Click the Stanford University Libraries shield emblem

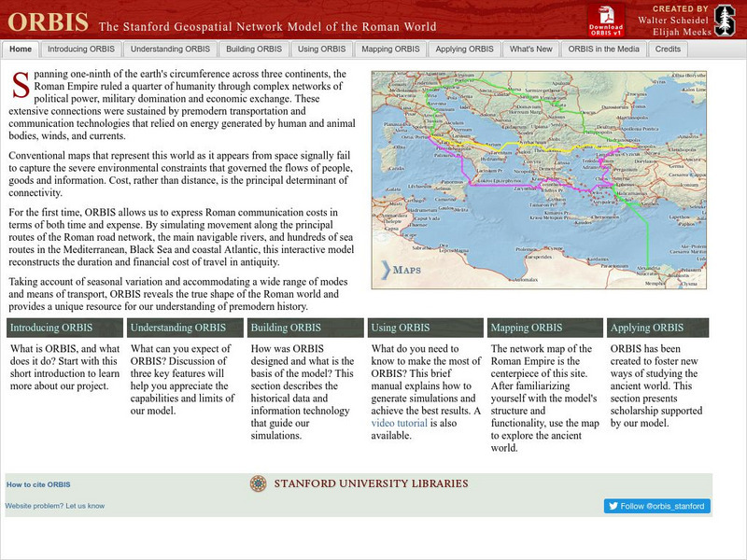(x=257, y=483)
